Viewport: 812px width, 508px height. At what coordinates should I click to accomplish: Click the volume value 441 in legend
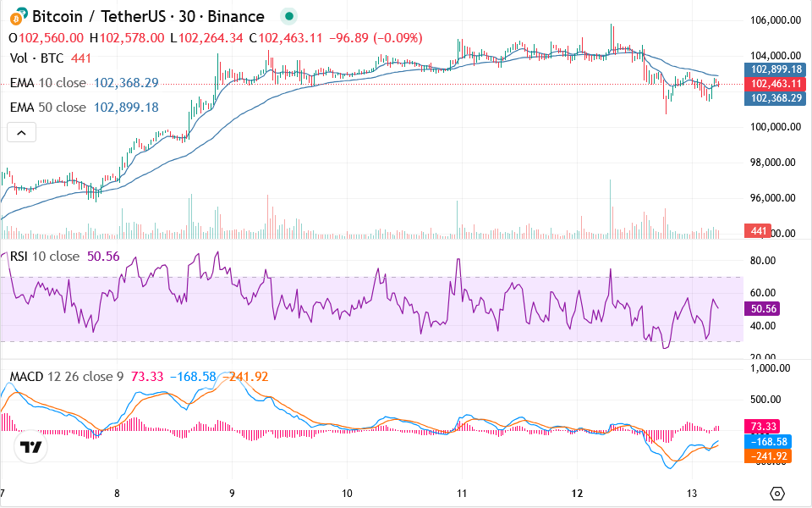click(81, 58)
